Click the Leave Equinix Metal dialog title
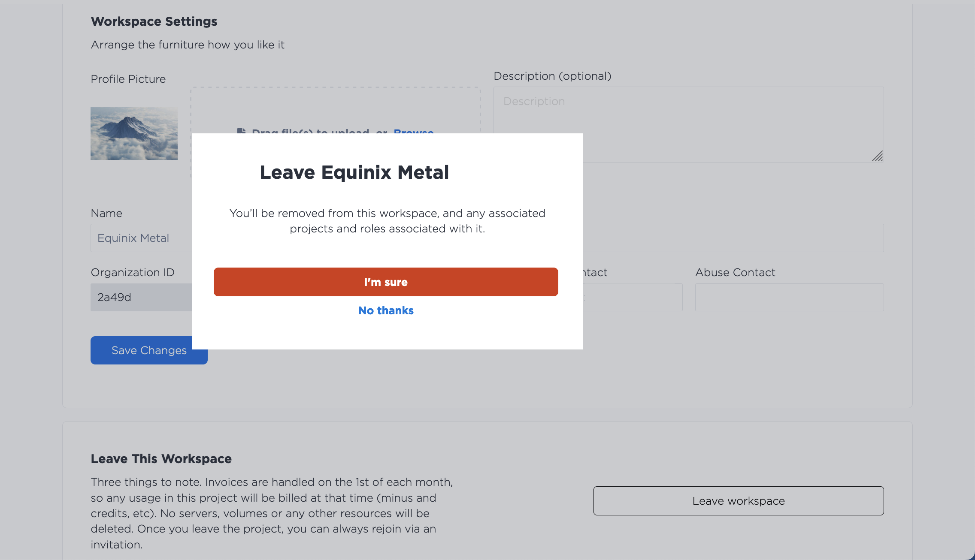Image resolution: width=975 pixels, height=560 pixels. 354,172
